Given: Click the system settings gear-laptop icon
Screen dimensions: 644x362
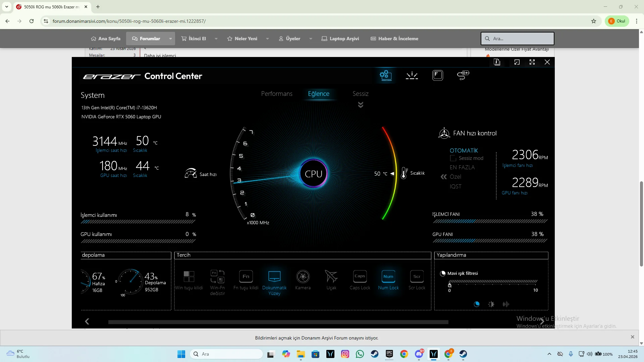Looking at the screenshot, I should (x=386, y=75).
